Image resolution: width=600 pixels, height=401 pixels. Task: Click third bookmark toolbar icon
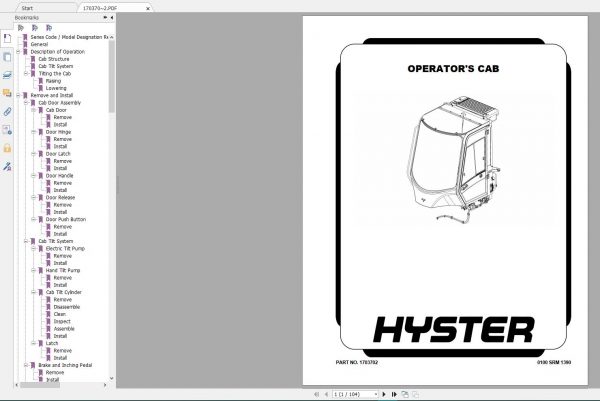(x=49, y=28)
